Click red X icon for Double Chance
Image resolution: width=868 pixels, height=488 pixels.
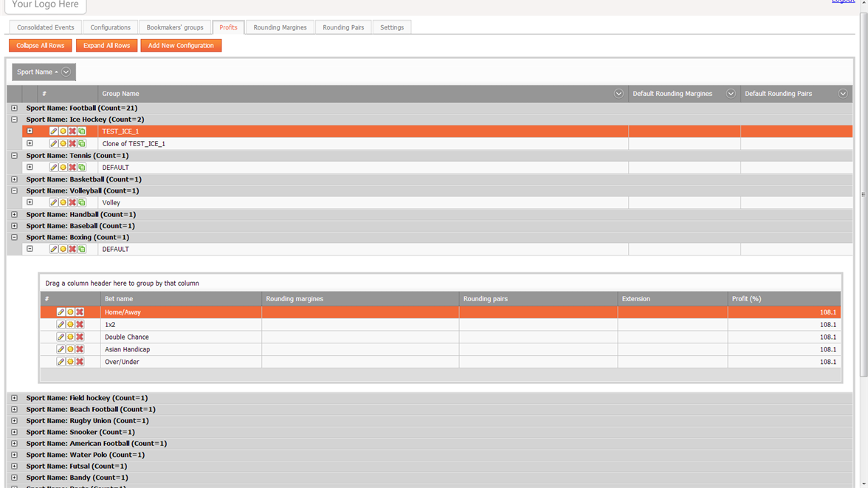pyautogui.click(x=80, y=337)
